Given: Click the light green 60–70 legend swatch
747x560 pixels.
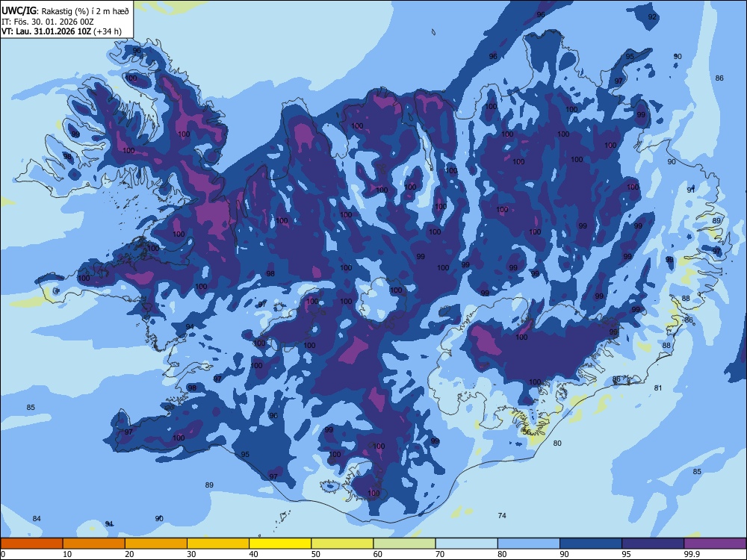Looking at the screenshot, I should (x=404, y=544).
